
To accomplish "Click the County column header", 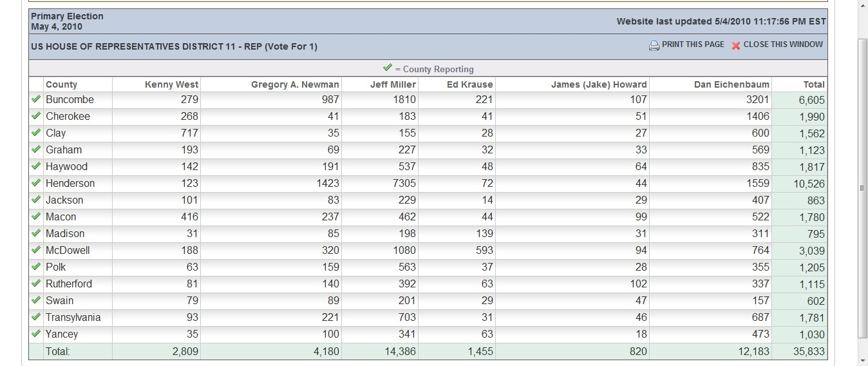I will [x=61, y=84].
